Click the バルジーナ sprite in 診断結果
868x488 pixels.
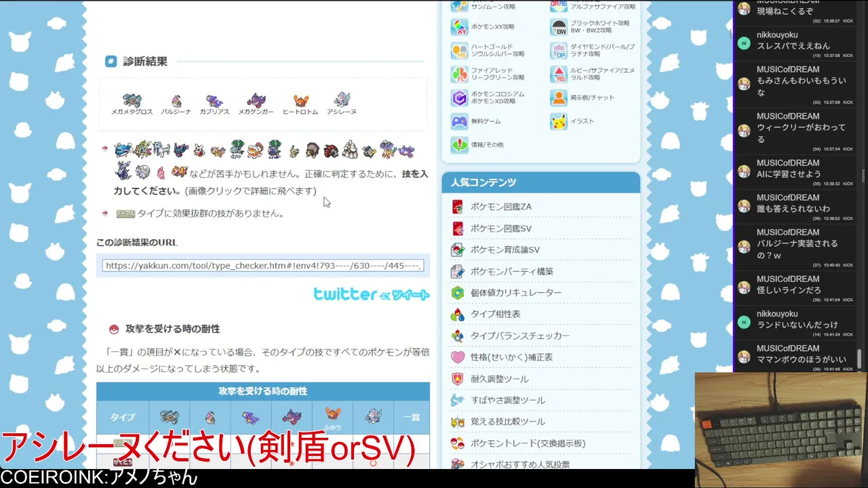(x=176, y=100)
